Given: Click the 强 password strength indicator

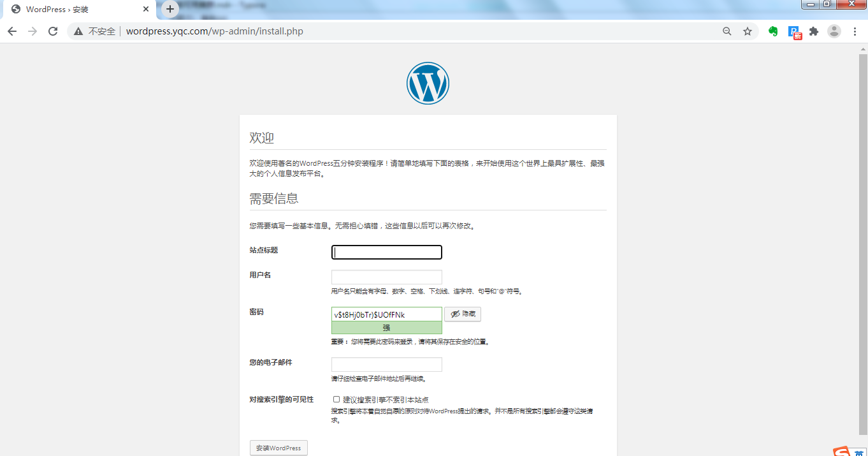Looking at the screenshot, I should tap(387, 328).
